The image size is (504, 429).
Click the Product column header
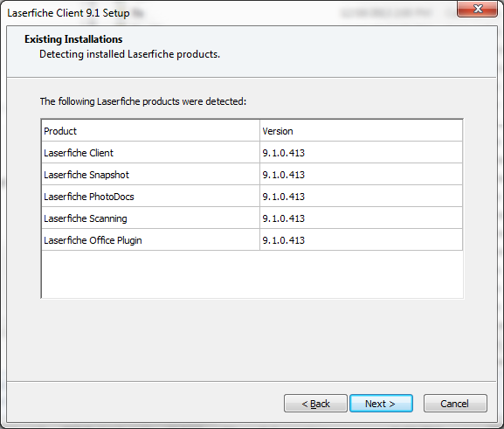click(x=150, y=130)
